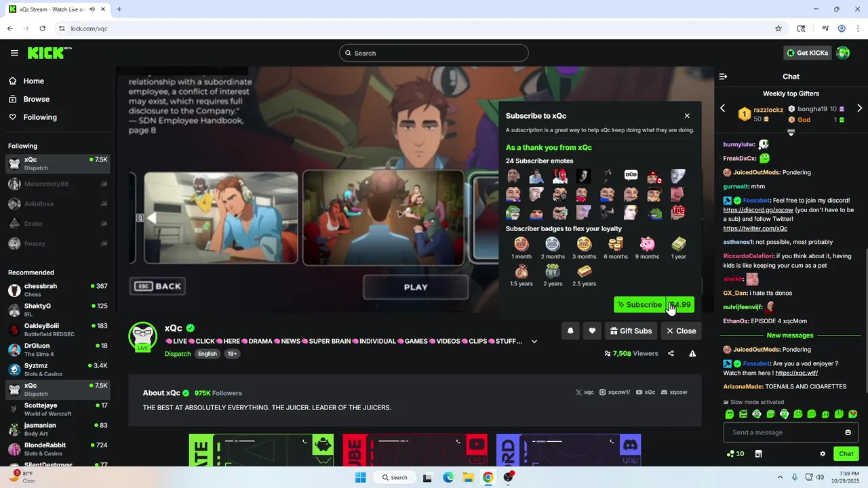Screen dimensions: 868x488
Task: Show next top gifters arrow
Action: [860, 108]
